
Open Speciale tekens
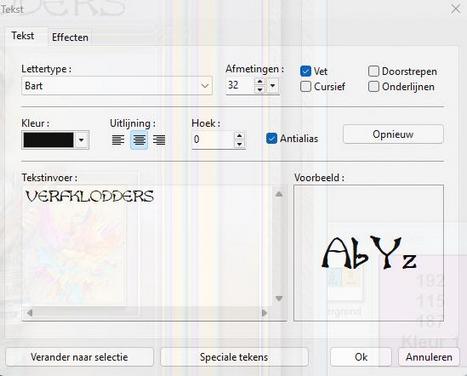(234, 357)
